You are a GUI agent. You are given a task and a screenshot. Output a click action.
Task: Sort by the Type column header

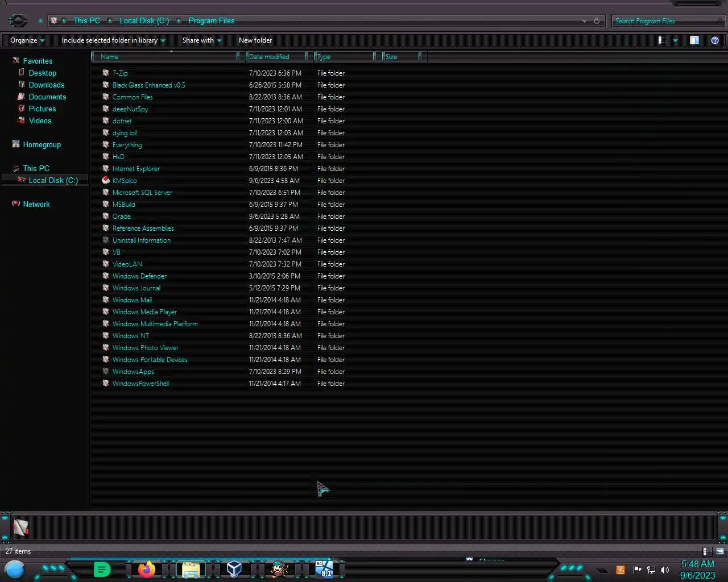click(x=345, y=57)
